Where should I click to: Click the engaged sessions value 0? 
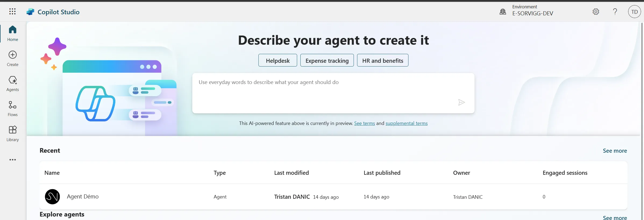tap(544, 197)
